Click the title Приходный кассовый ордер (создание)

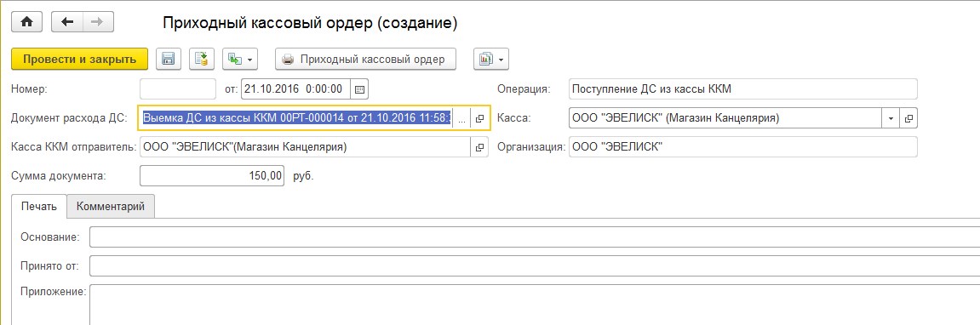point(310,23)
